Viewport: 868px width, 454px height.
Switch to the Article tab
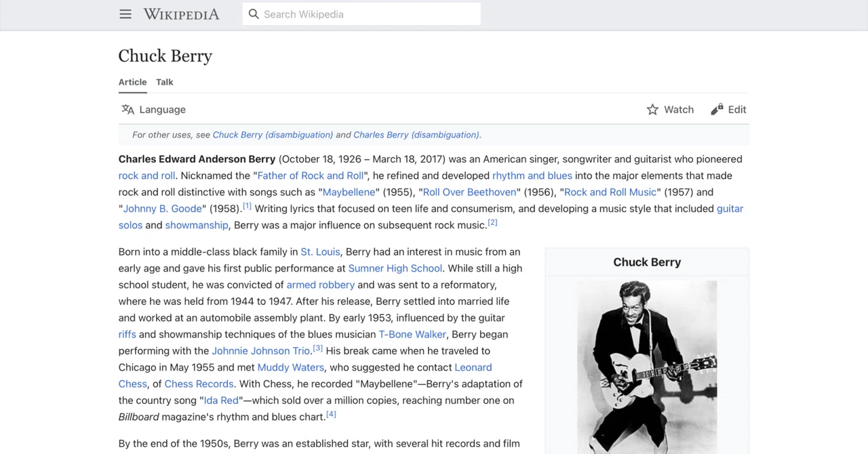coord(132,82)
